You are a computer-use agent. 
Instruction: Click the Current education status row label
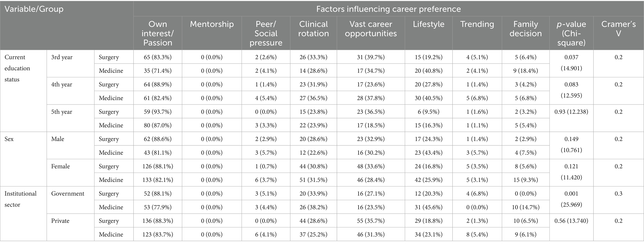coord(17,68)
